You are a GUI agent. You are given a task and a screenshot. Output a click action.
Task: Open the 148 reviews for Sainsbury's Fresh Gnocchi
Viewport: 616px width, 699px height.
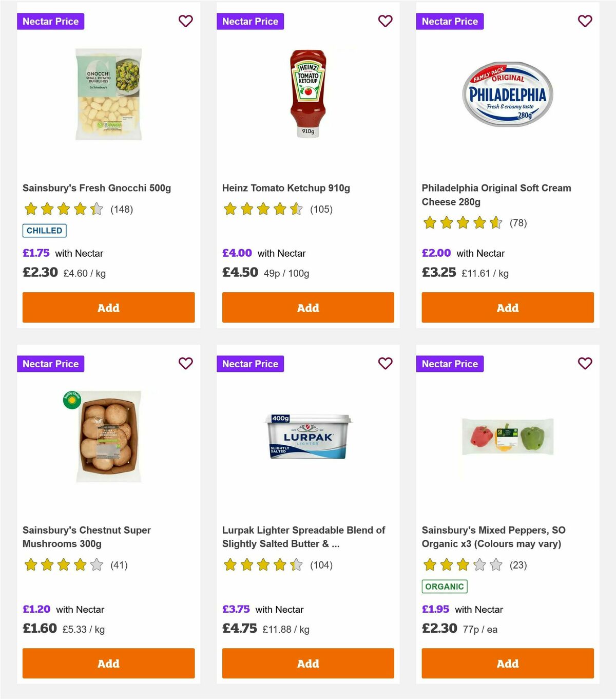(x=122, y=210)
